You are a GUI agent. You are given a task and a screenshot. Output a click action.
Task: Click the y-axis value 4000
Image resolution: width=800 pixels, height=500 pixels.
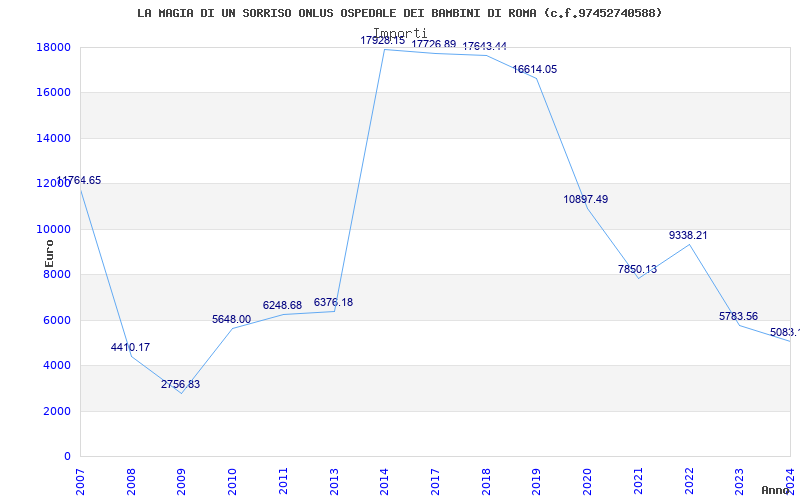pos(57,366)
